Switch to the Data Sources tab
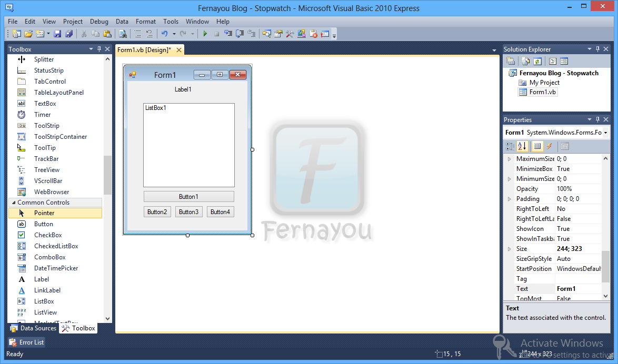This screenshot has width=618, height=364. (33, 328)
